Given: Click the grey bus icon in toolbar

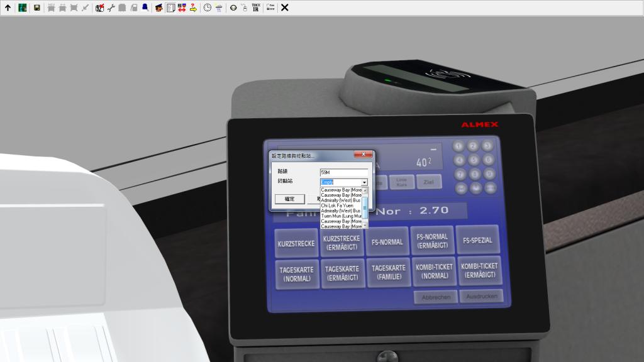Looking at the screenshot, I should [x=123, y=8].
